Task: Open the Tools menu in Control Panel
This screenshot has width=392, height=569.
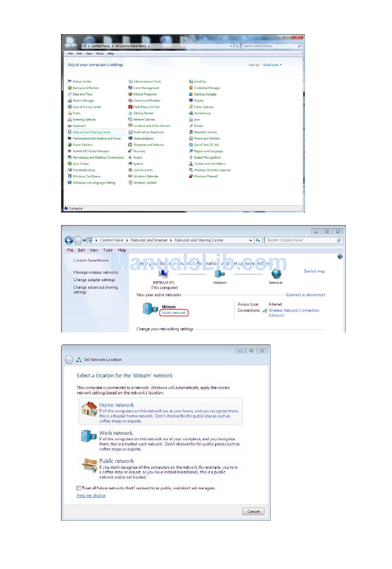Action: 100,54
